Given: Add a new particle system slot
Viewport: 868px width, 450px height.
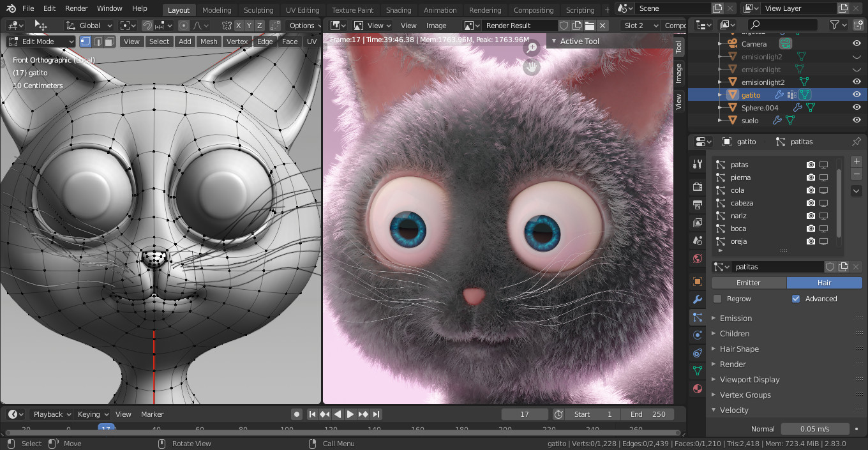Looking at the screenshot, I should pos(857,161).
